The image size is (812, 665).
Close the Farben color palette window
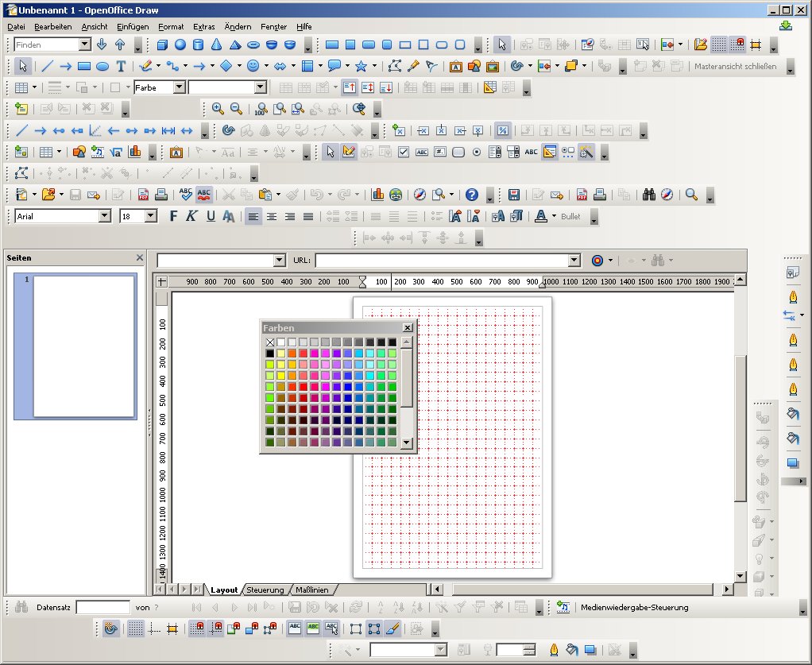(x=408, y=327)
